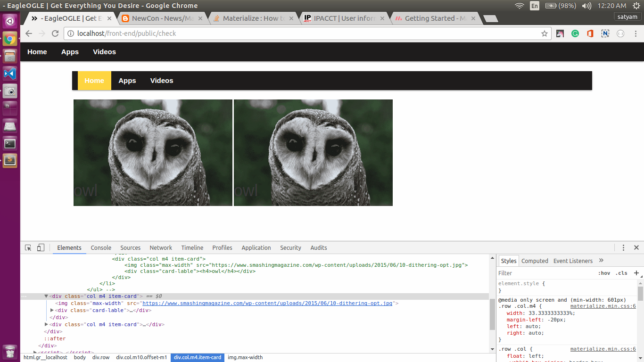Customize DevTools via three-dot menu
Viewport: 644px width, 362px height.
(x=623, y=247)
